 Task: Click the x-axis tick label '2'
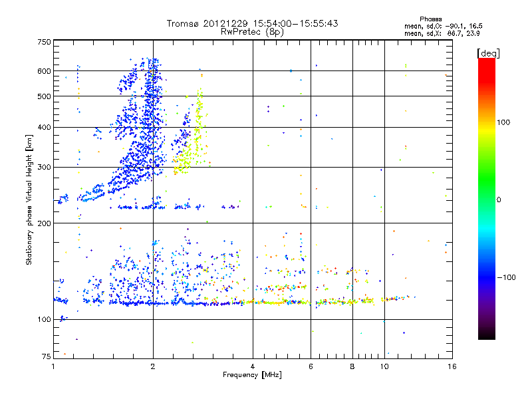coord(153,366)
